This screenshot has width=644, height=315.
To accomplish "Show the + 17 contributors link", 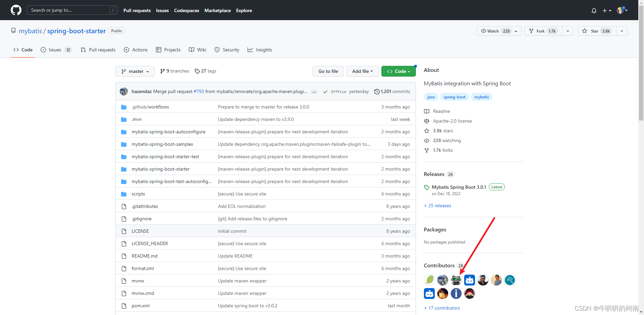I will click(442, 308).
